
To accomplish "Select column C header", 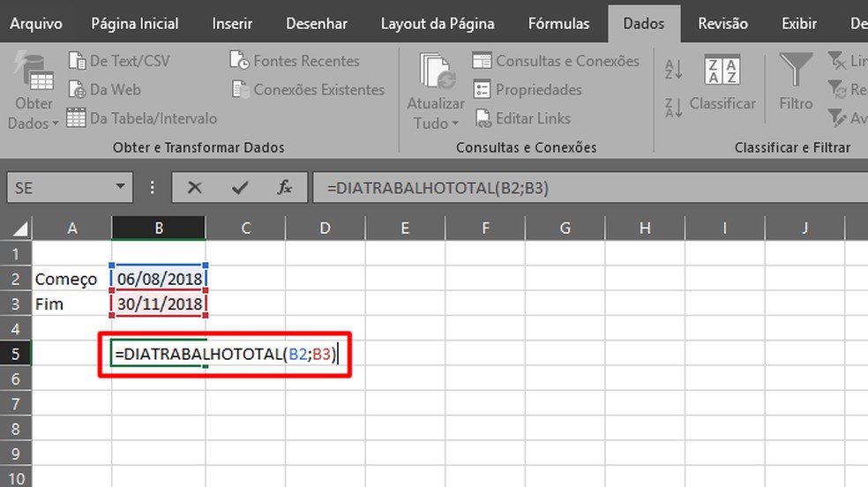I will (x=246, y=228).
